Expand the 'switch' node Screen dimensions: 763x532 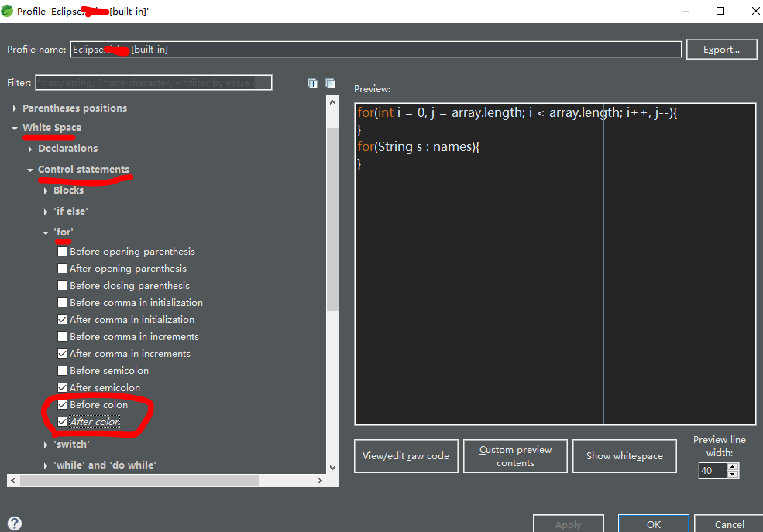(x=45, y=444)
